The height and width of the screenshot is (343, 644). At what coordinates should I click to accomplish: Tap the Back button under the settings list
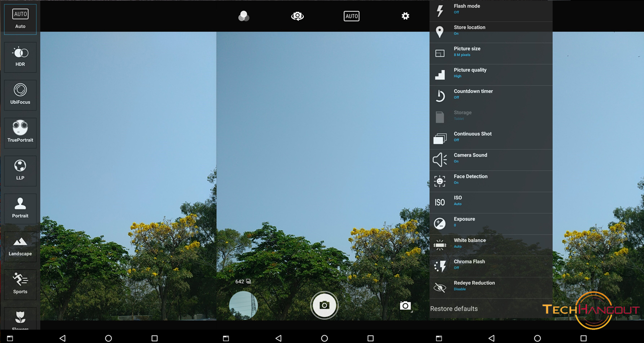491,338
